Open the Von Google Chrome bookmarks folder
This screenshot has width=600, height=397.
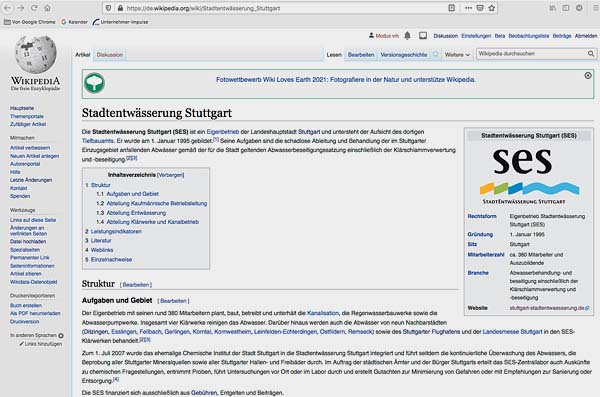(29, 22)
